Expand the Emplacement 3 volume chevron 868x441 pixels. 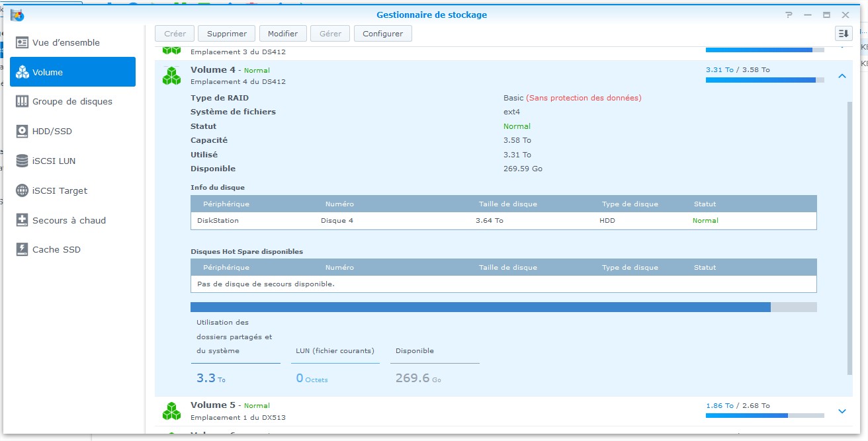click(842, 46)
